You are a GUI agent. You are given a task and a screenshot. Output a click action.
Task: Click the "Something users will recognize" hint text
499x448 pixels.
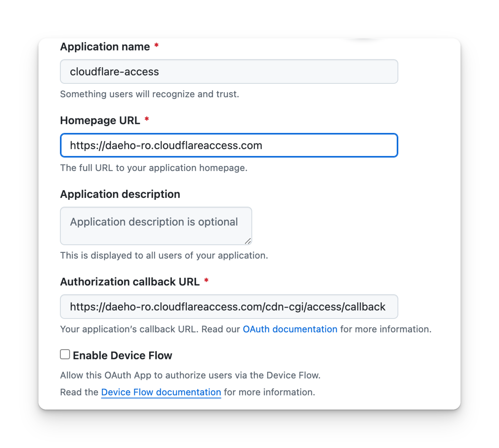tap(149, 94)
